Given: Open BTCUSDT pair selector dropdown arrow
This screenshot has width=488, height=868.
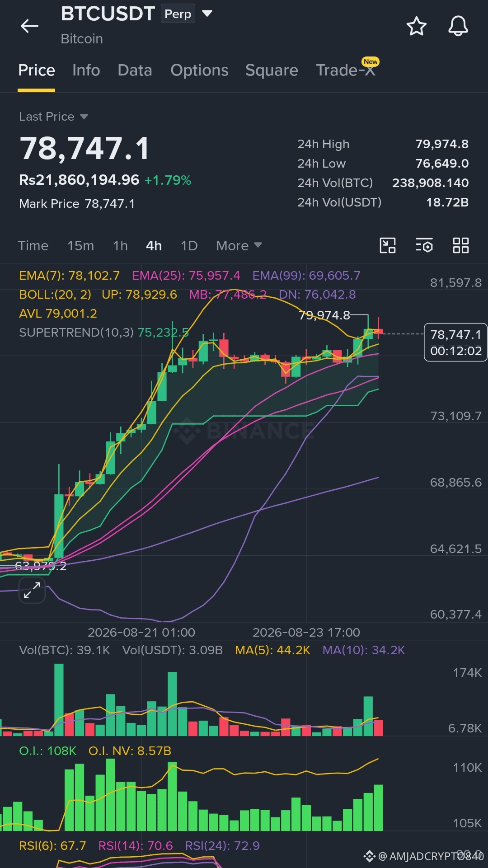Looking at the screenshot, I should [x=207, y=14].
